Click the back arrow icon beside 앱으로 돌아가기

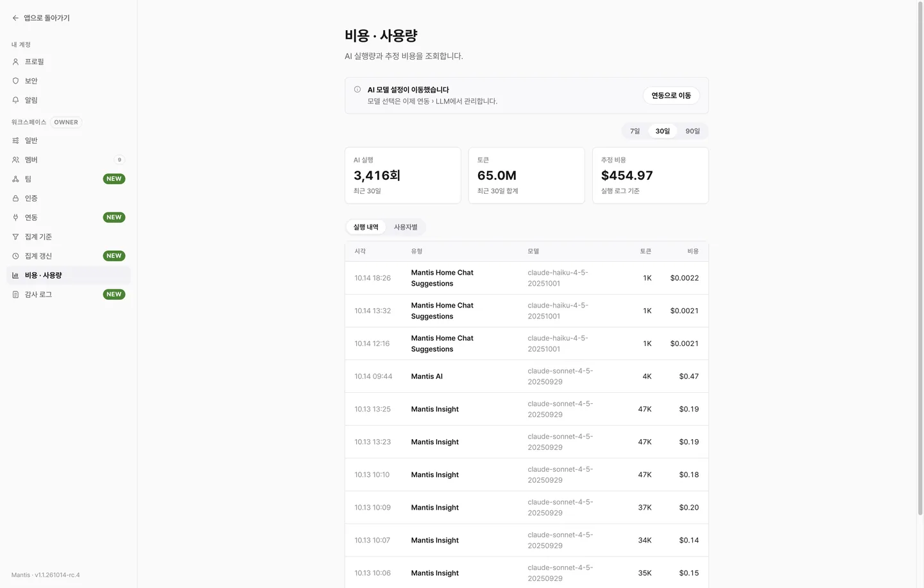(15, 18)
